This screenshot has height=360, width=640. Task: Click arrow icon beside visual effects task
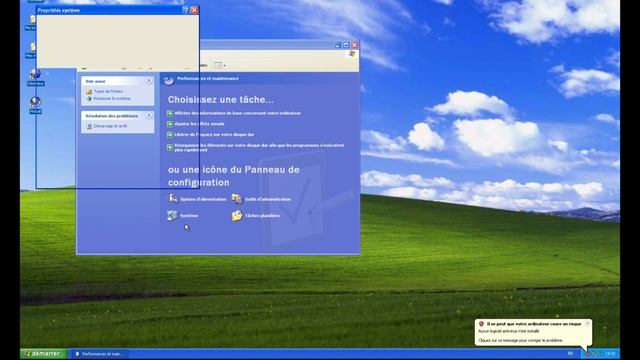tap(170, 124)
